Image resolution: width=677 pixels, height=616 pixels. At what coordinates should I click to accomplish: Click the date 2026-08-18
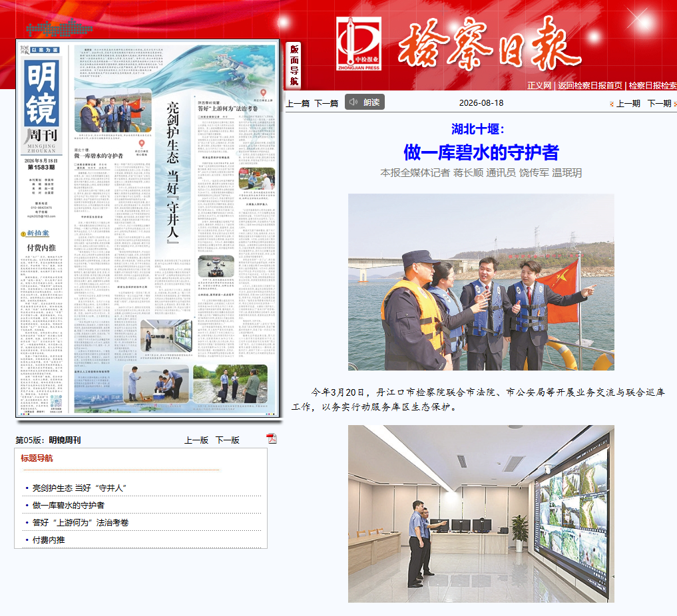(481, 103)
